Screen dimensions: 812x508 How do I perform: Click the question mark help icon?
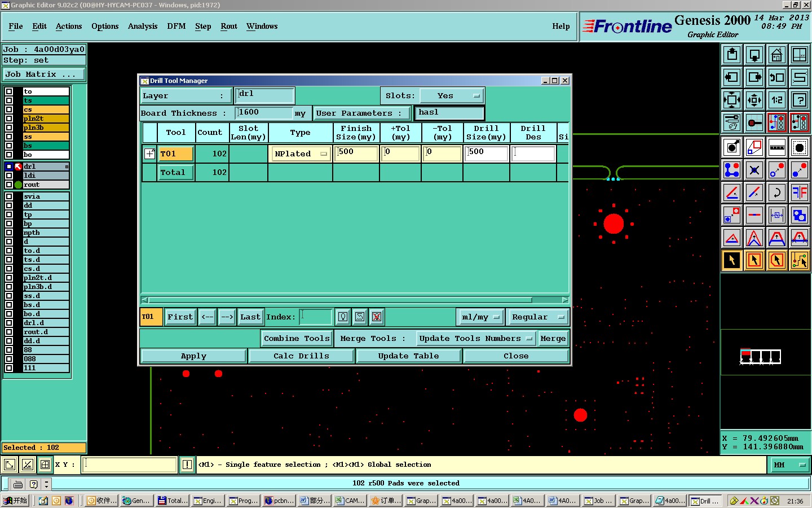[x=799, y=100]
